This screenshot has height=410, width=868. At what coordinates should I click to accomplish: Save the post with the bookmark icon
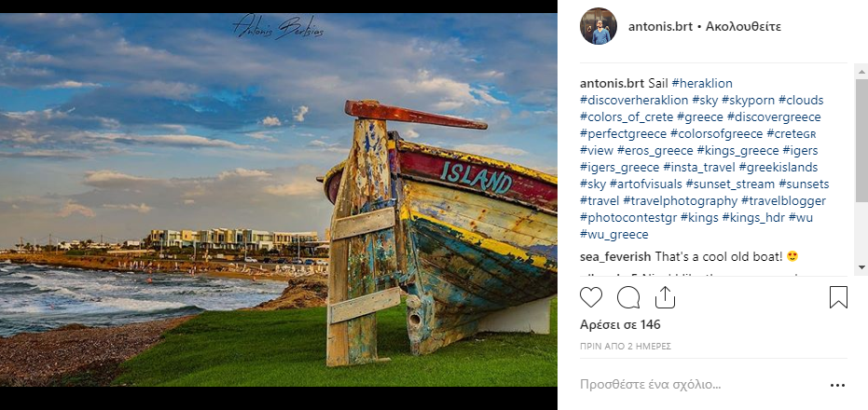838,297
